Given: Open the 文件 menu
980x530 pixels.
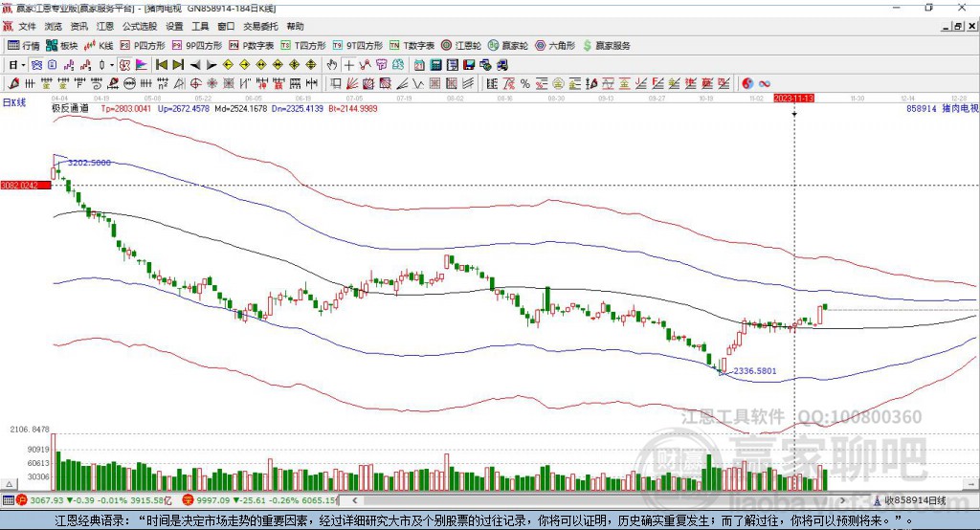Looking at the screenshot, I should pyautogui.click(x=28, y=26).
